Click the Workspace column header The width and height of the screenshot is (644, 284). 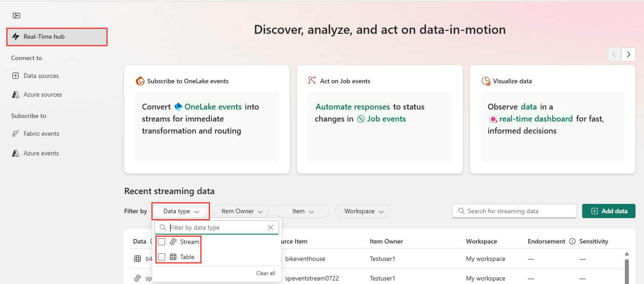(482, 241)
